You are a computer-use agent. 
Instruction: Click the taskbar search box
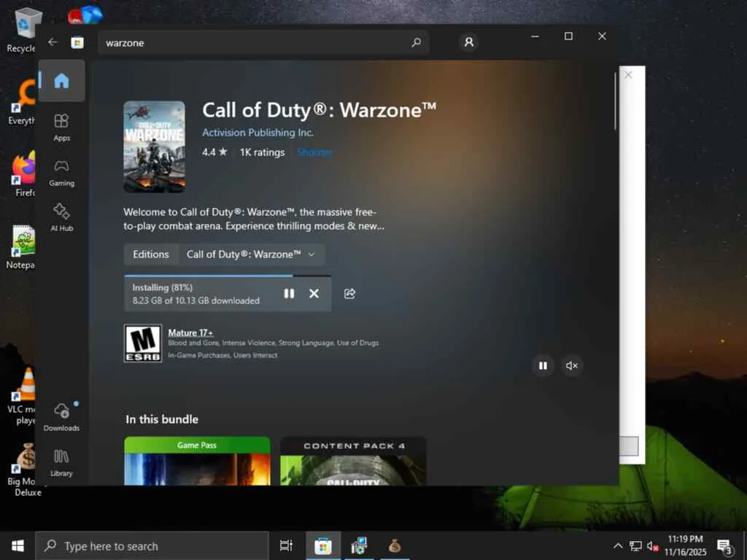152,545
